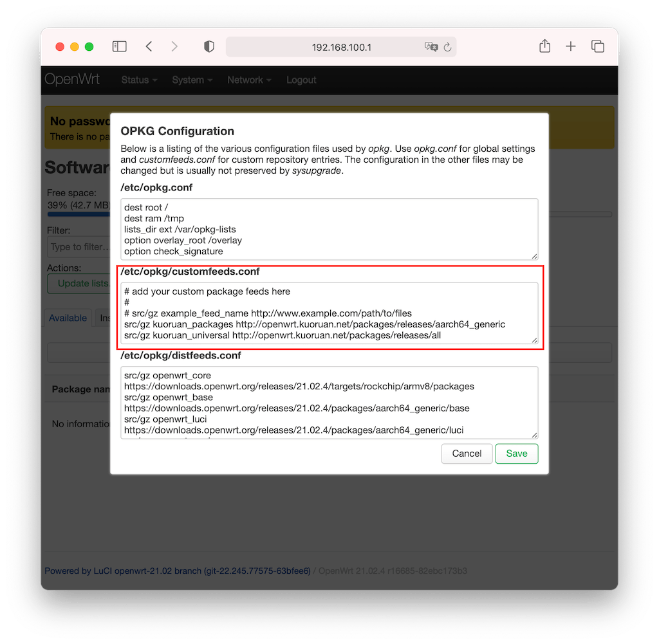Expand the Status menu dropdown
This screenshot has height=644, width=659.
(x=139, y=80)
